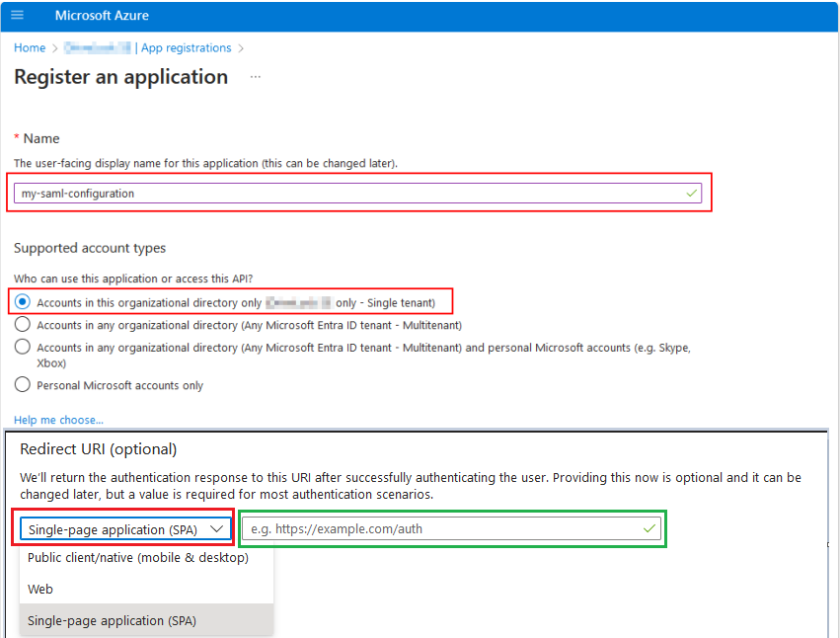Open the portal hamburger menu
840x638 pixels.
[x=17, y=16]
